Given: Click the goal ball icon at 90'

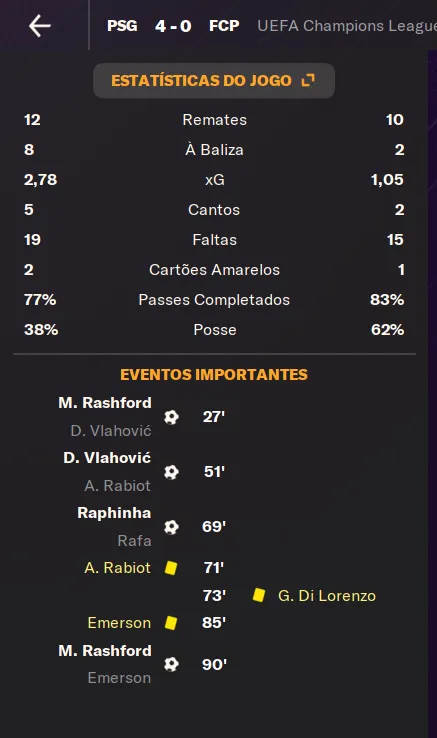Looking at the screenshot, I should [171, 665].
